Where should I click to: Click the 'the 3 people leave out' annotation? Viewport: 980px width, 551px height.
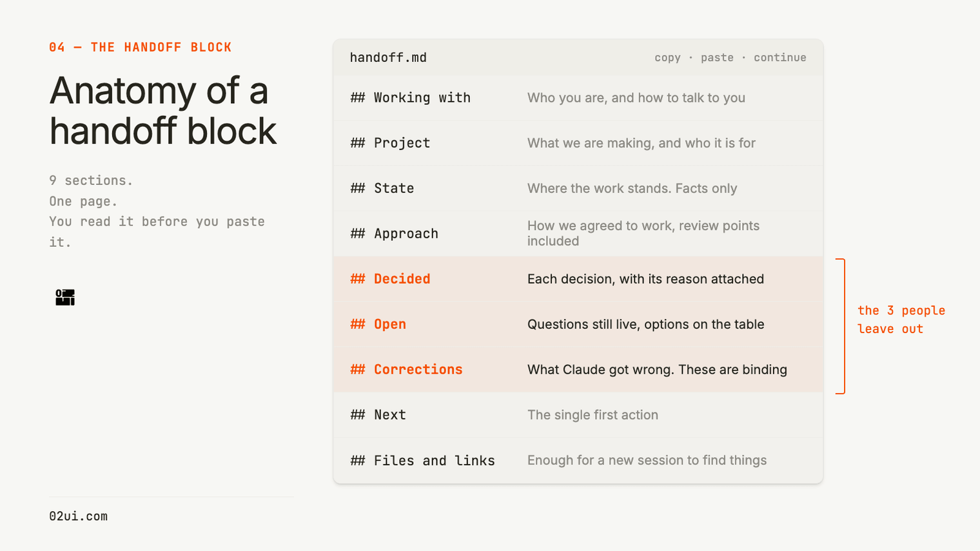pos(901,320)
